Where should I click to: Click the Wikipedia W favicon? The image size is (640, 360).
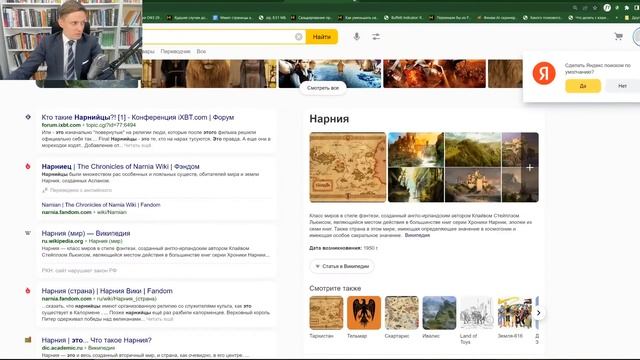28,233
